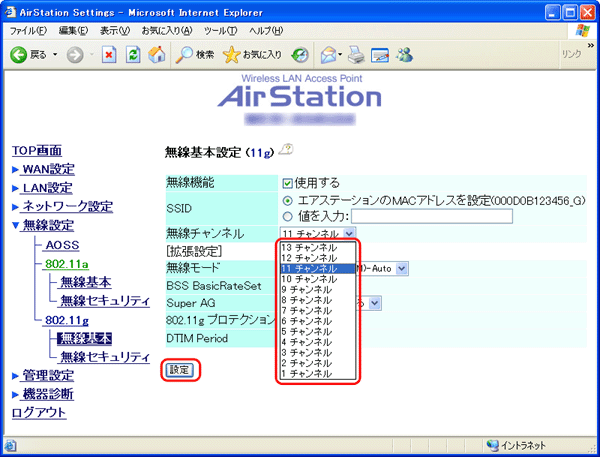Choose 4 チャンネル from the list
The image size is (600, 457).
[x=318, y=342]
